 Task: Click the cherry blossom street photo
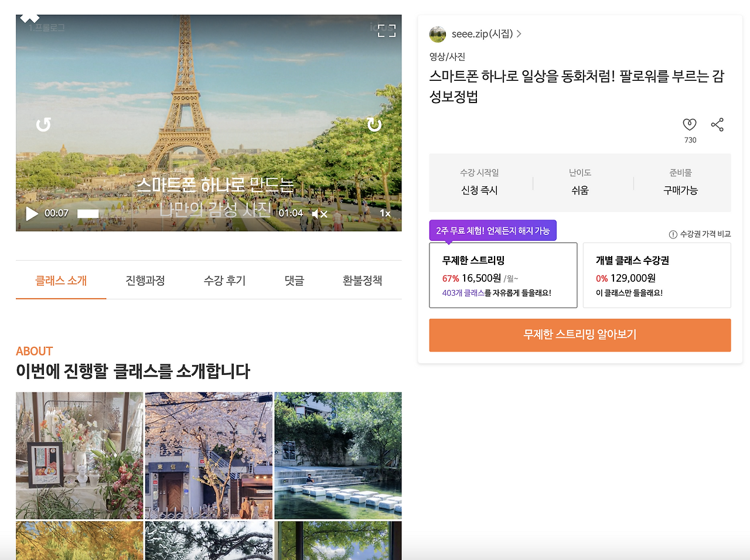tap(208, 455)
